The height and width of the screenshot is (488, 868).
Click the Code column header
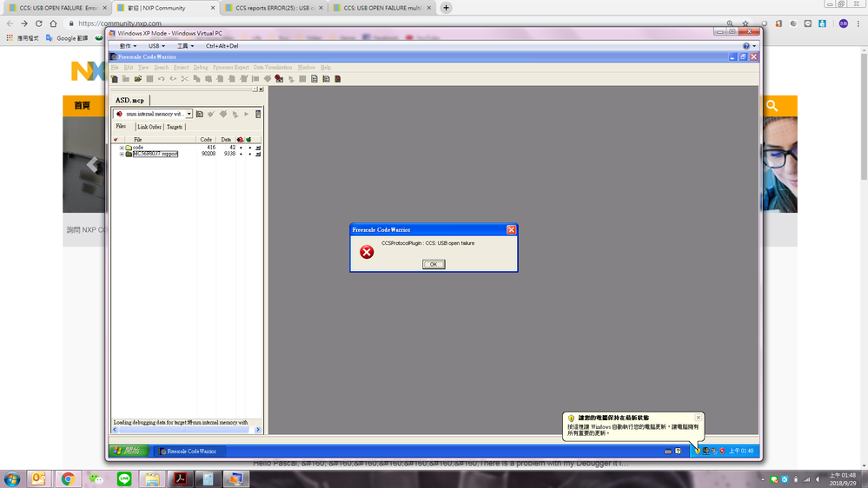tap(206, 140)
